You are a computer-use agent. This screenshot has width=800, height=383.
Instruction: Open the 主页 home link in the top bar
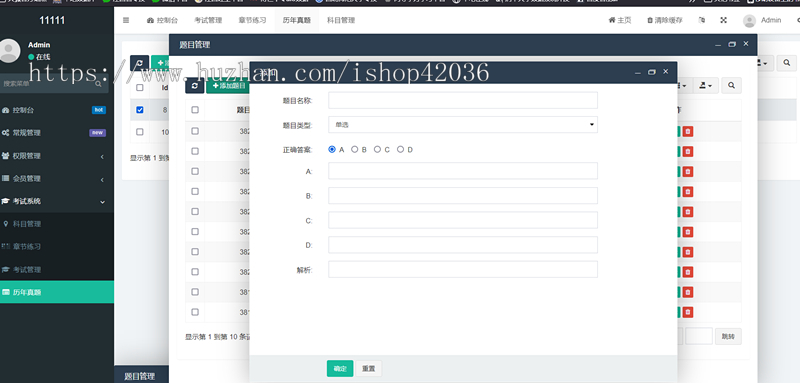tap(619, 20)
